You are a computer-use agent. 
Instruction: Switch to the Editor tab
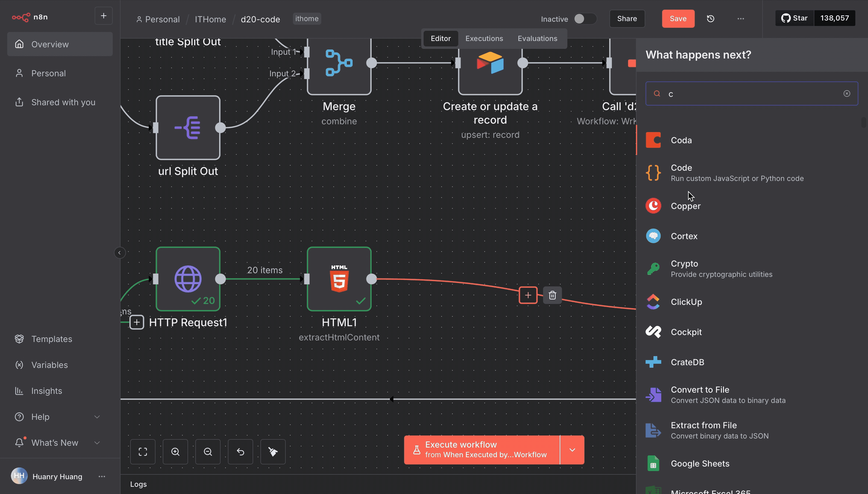tap(441, 38)
